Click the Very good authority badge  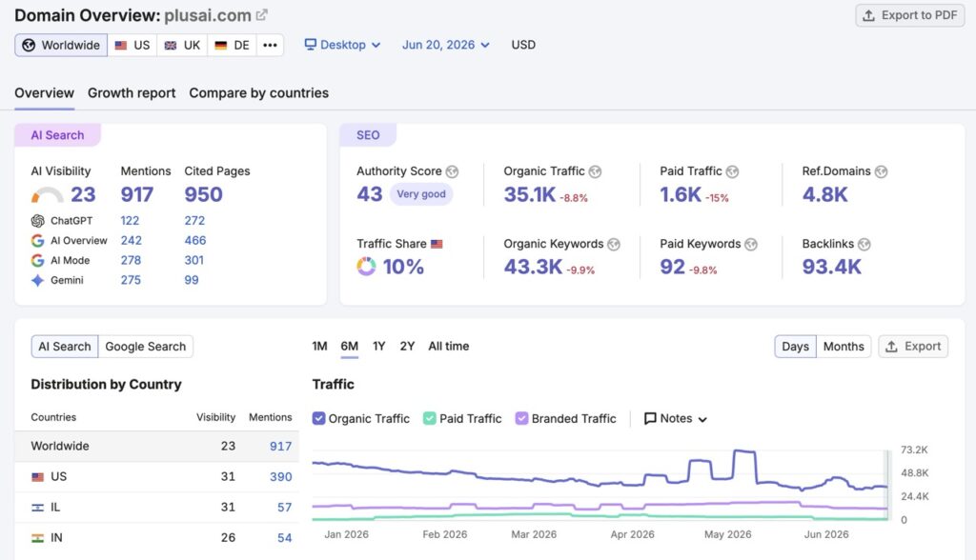[421, 194]
